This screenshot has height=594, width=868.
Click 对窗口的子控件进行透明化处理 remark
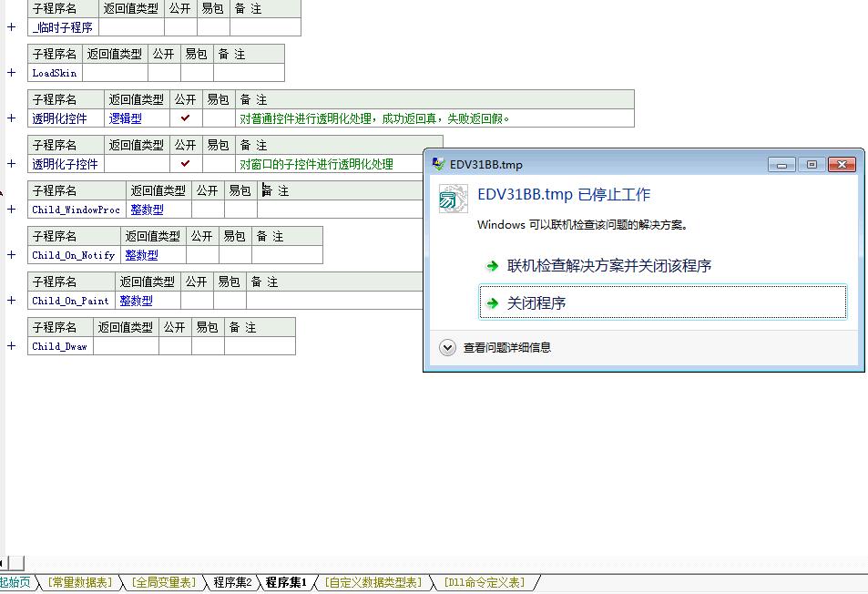pos(316,164)
